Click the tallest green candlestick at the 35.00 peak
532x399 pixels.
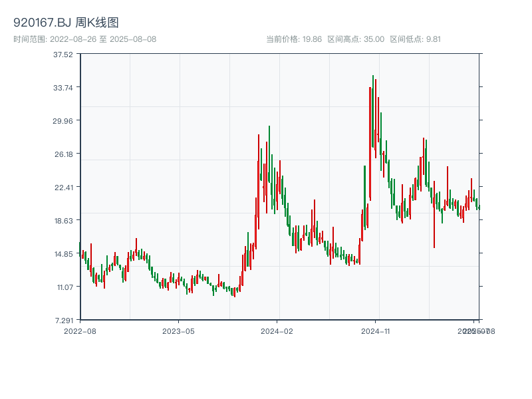(x=373, y=111)
